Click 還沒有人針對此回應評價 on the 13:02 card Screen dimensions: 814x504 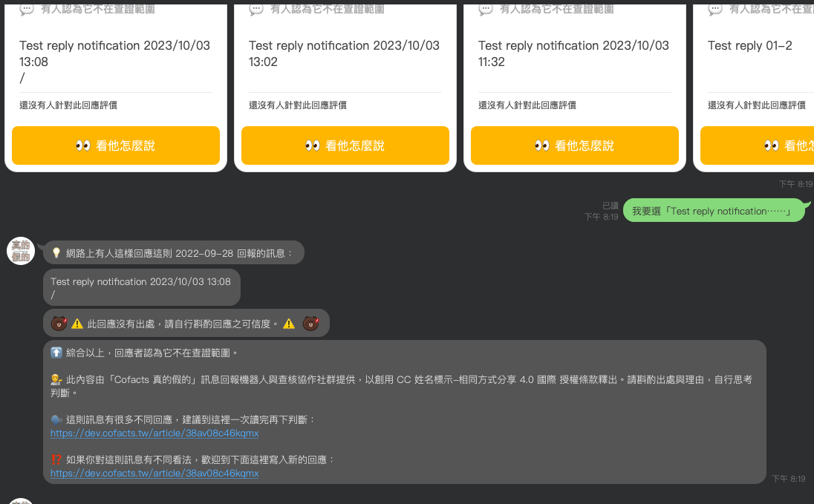pyautogui.click(x=298, y=105)
